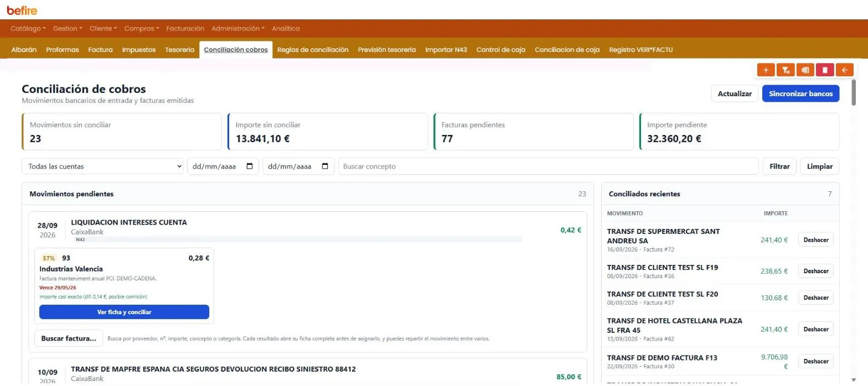
Task: Click the Importe sin conciliar card
Action: [328, 132]
